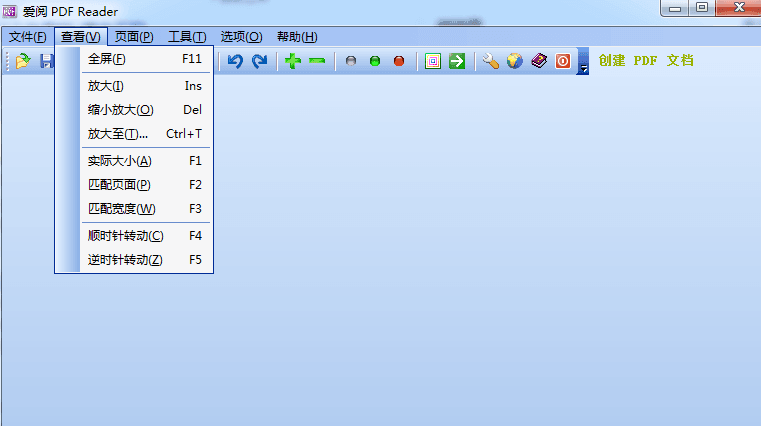
Task: Expand the toolbar overflow arrow
Action: click(x=584, y=63)
